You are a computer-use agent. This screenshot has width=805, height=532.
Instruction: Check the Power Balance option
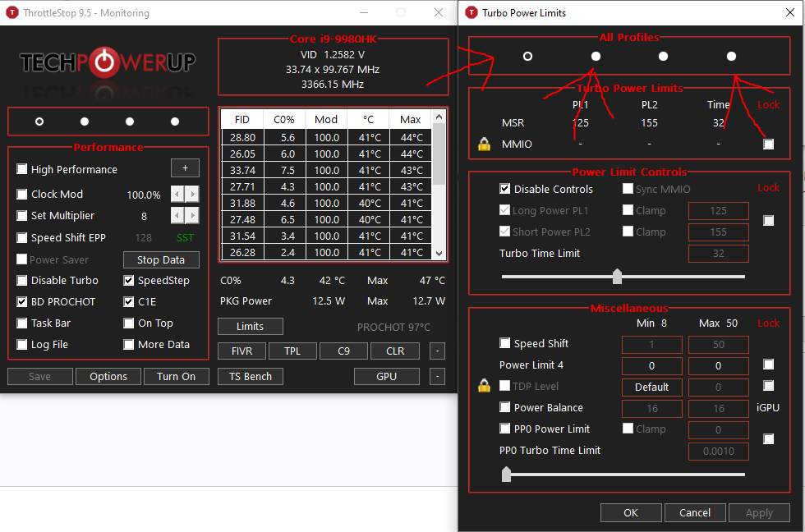pos(504,407)
